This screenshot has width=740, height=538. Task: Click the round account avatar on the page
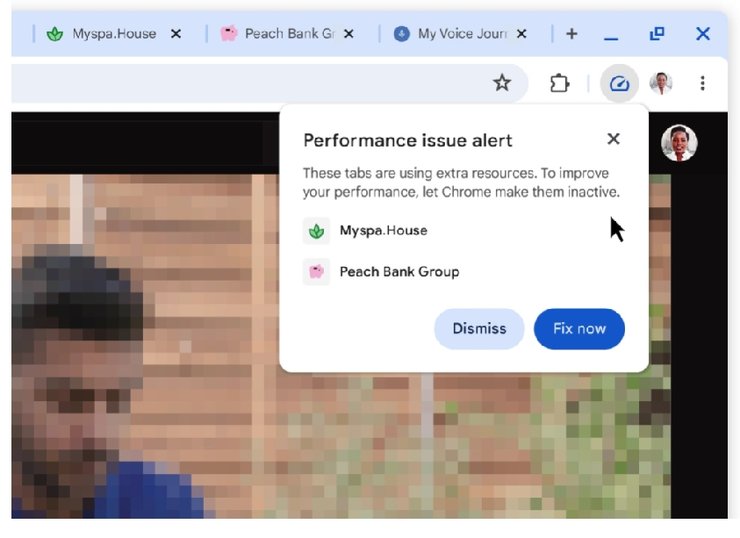[679, 143]
